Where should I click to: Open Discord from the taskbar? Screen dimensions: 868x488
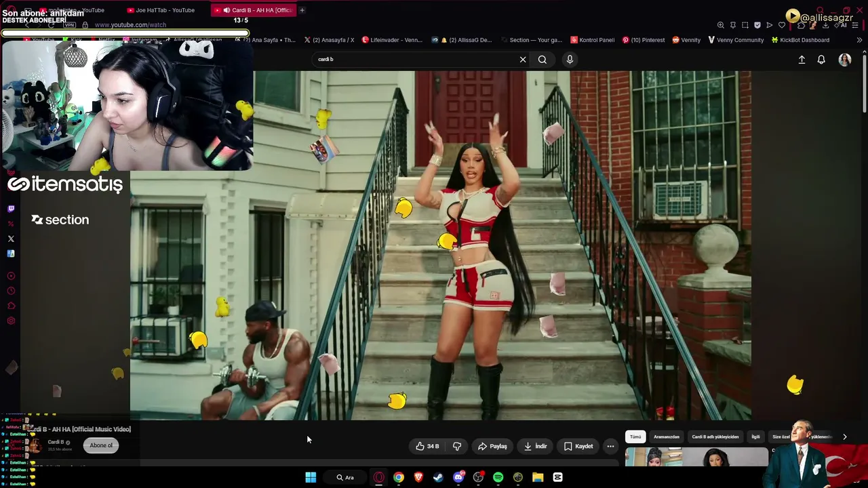coord(458,477)
